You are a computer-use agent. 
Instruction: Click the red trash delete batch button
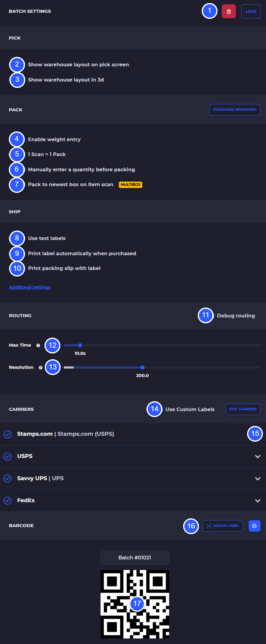click(x=229, y=12)
